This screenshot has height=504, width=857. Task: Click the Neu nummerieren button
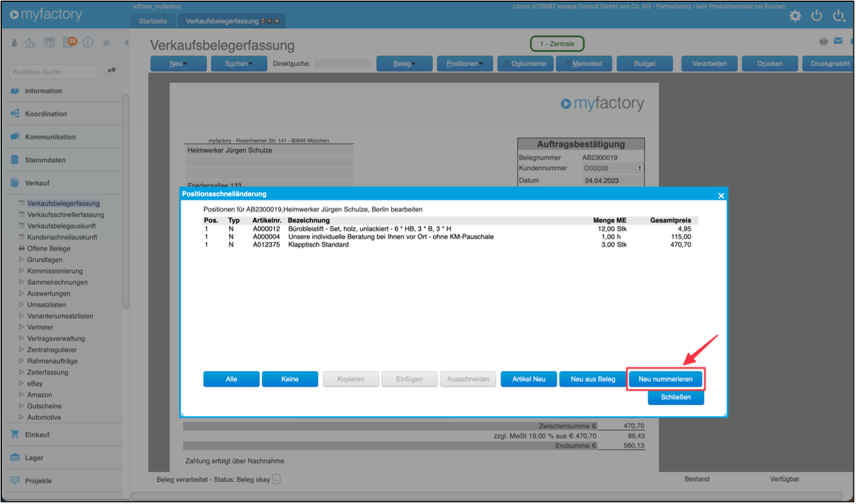pos(665,379)
